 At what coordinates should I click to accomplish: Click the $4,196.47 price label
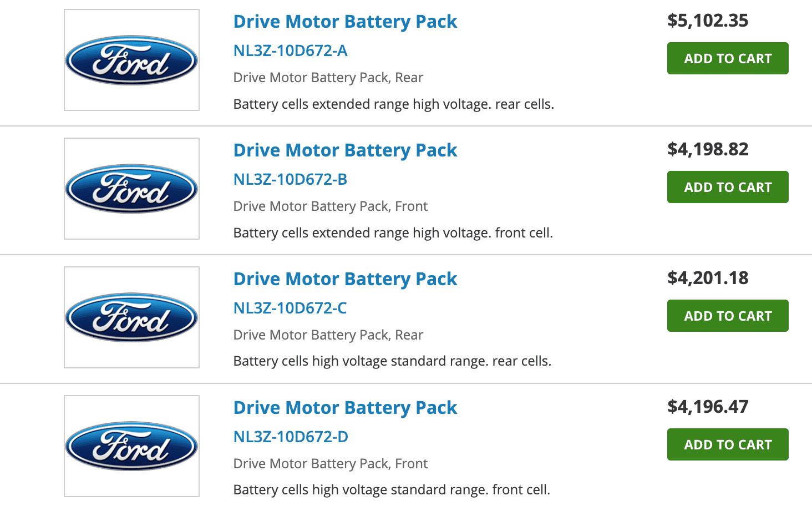708,407
